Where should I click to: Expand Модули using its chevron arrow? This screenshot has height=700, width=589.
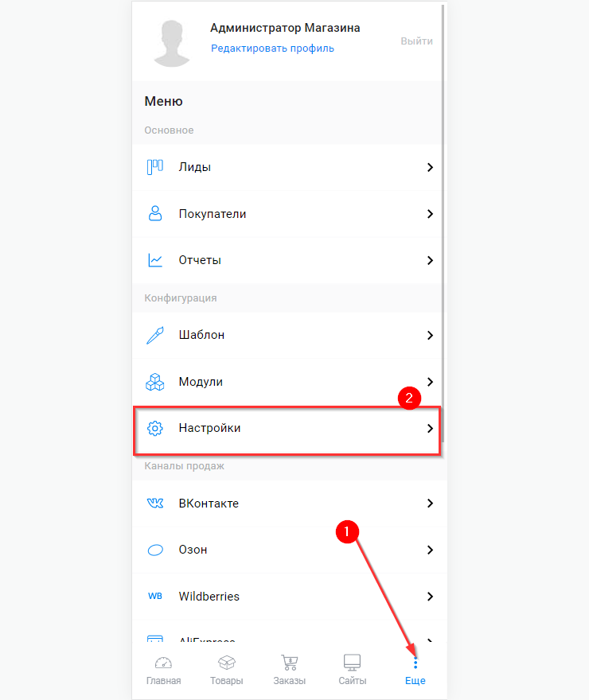(430, 382)
